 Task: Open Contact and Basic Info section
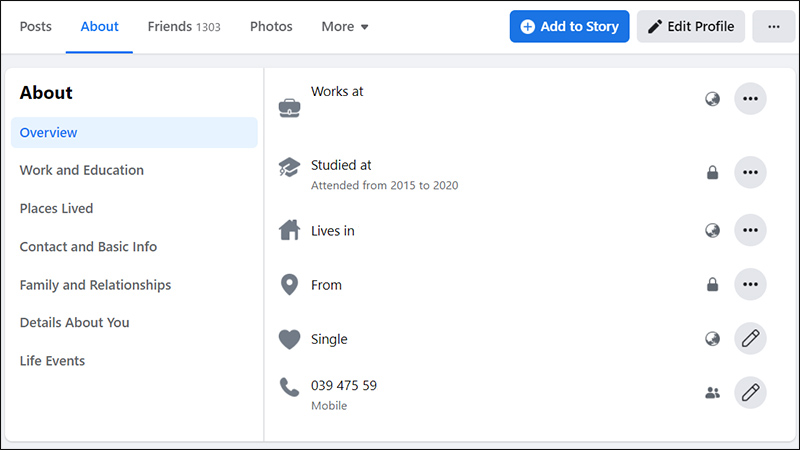coord(88,246)
